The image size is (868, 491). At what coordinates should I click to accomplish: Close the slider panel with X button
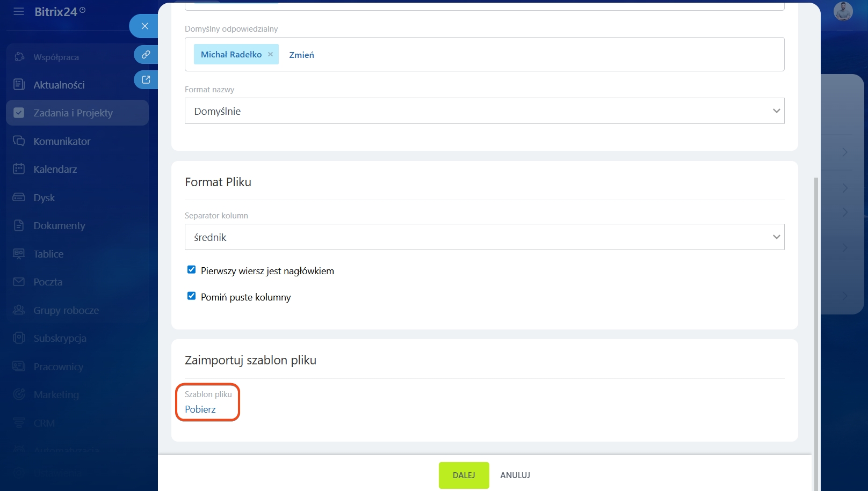tap(144, 26)
